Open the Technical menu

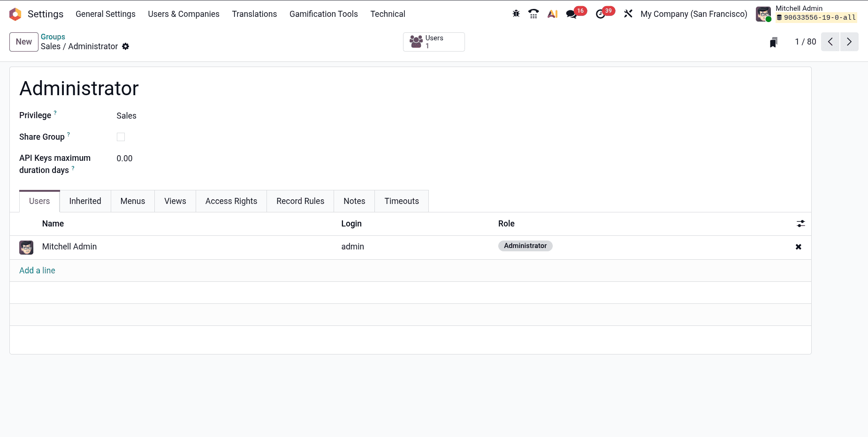[x=388, y=14]
